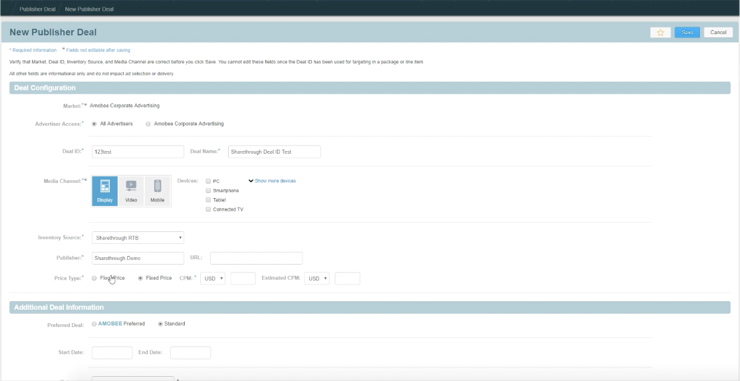
Task: Cancel the new publisher deal
Action: (718, 33)
